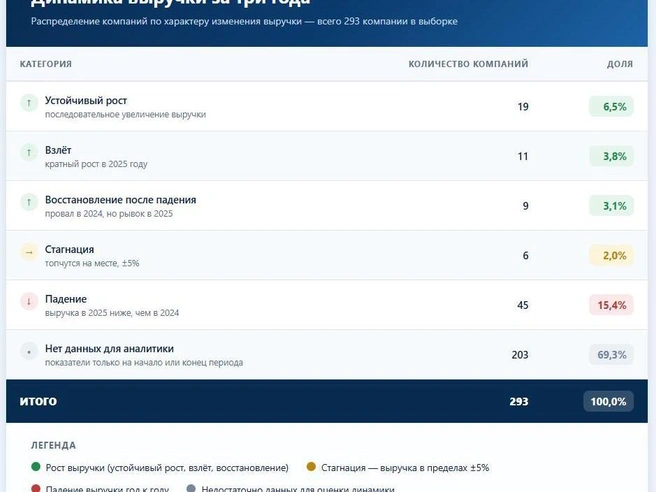
Task: Click the red down-arrow icon beside Падение
Action: tap(29, 301)
